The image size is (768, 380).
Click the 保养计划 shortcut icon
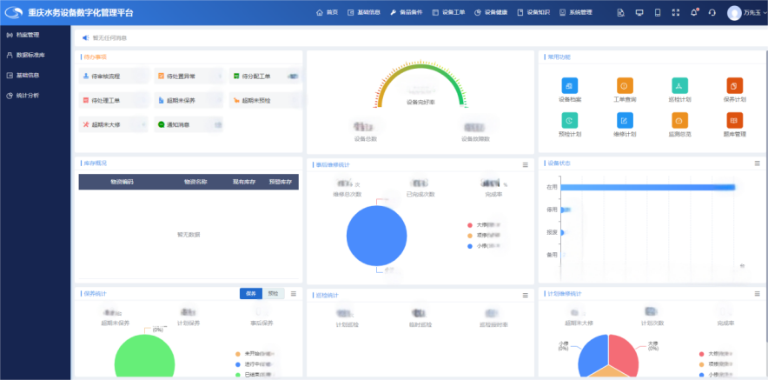pos(734,86)
